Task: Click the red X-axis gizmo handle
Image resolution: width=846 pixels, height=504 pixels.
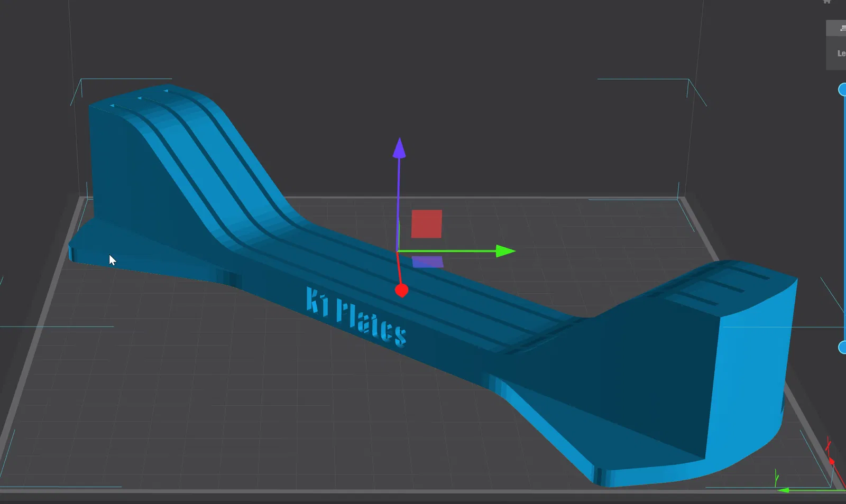Action: click(402, 291)
